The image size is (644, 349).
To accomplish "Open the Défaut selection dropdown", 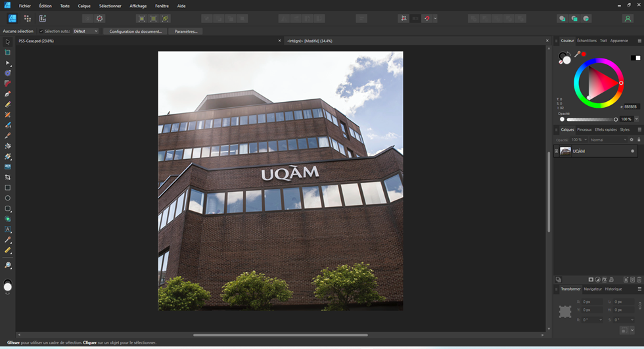I will coord(85,31).
